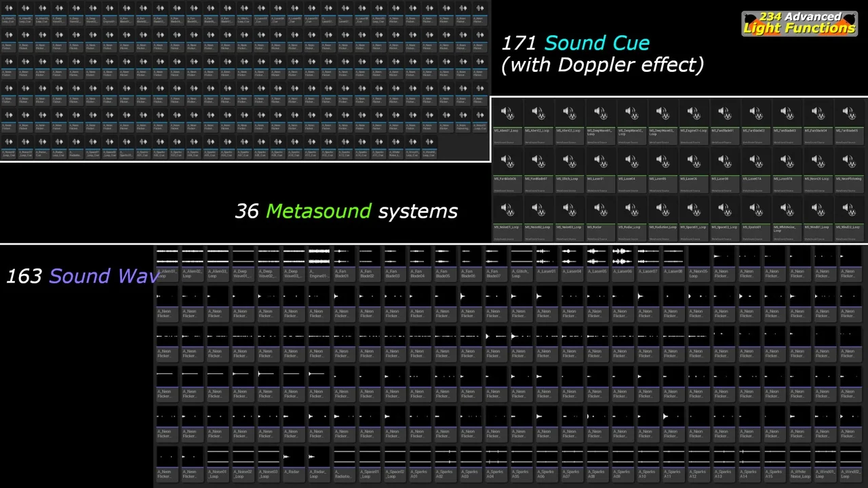Select the MS_Sparks01 metasound asset
This screenshot has width=868, height=488.
(755, 210)
